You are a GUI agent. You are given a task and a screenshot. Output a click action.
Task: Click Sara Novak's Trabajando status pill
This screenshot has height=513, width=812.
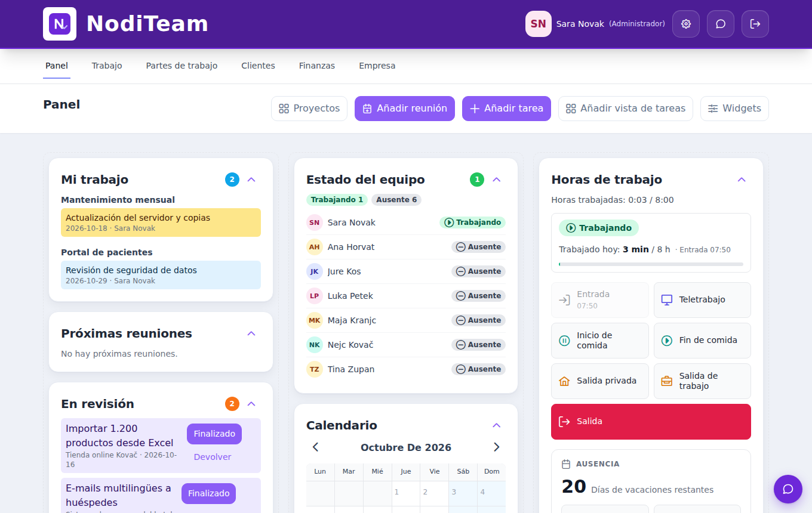point(473,222)
